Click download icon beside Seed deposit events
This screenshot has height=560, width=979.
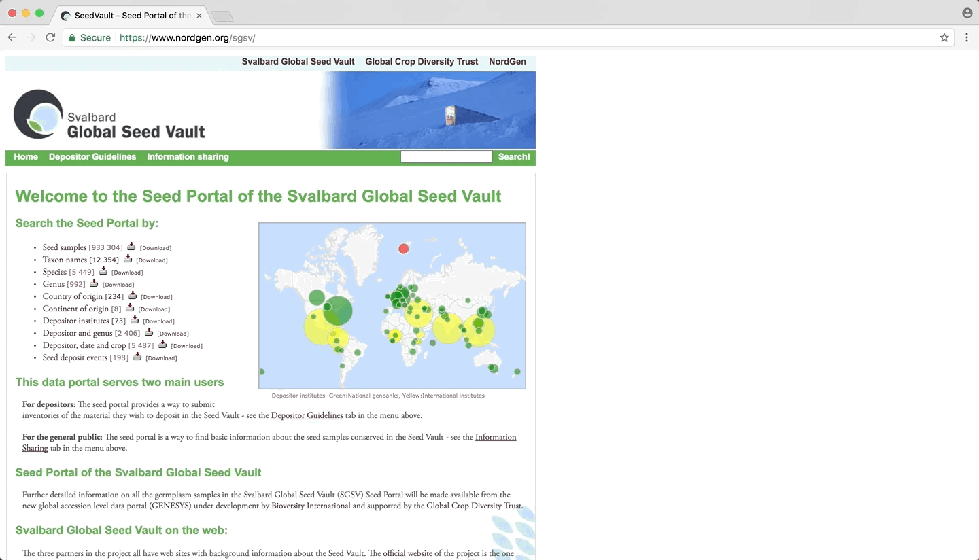(137, 357)
